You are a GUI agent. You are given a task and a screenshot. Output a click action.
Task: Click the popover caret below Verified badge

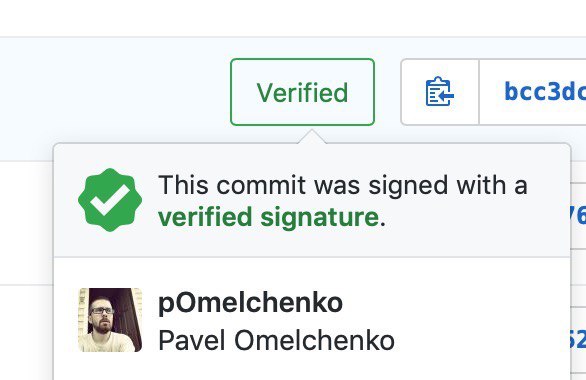(x=312, y=137)
